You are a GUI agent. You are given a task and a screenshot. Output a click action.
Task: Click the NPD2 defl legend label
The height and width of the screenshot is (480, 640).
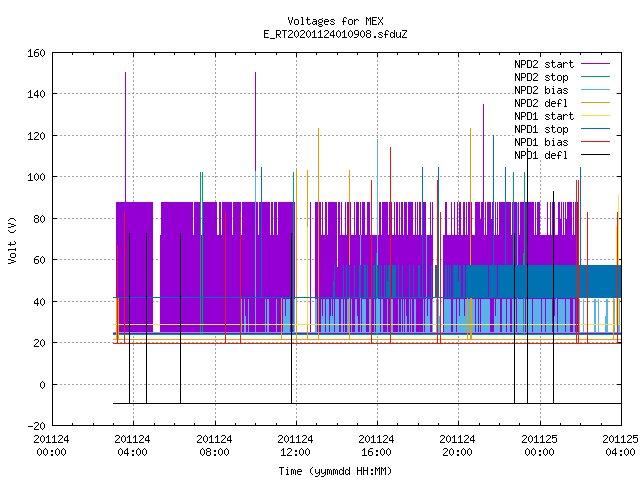point(541,103)
